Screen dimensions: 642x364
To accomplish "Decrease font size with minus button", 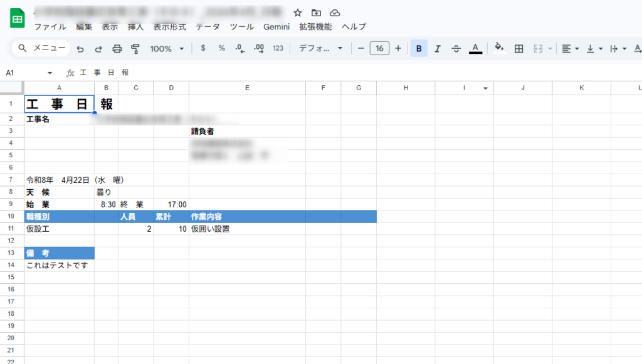I will pyautogui.click(x=361, y=48).
